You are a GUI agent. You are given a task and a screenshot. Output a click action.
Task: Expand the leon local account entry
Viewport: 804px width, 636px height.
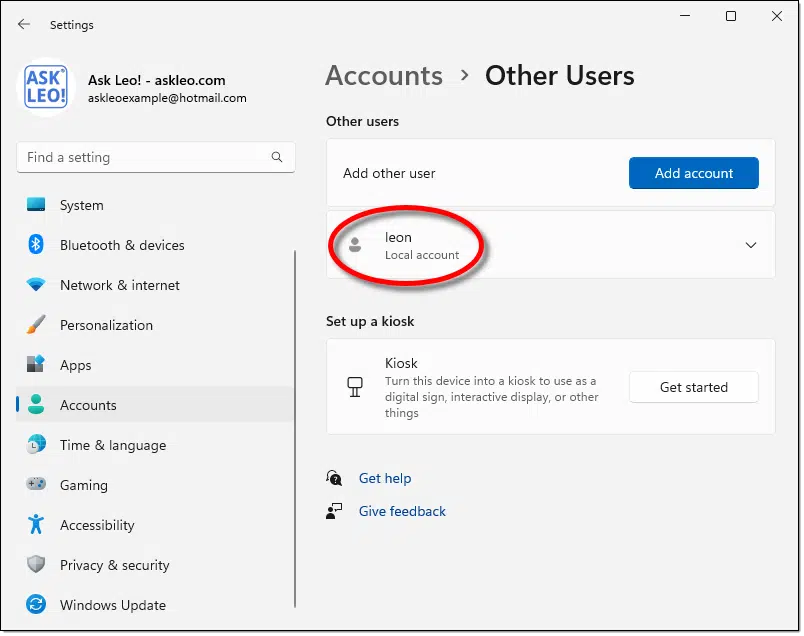[x=751, y=245]
